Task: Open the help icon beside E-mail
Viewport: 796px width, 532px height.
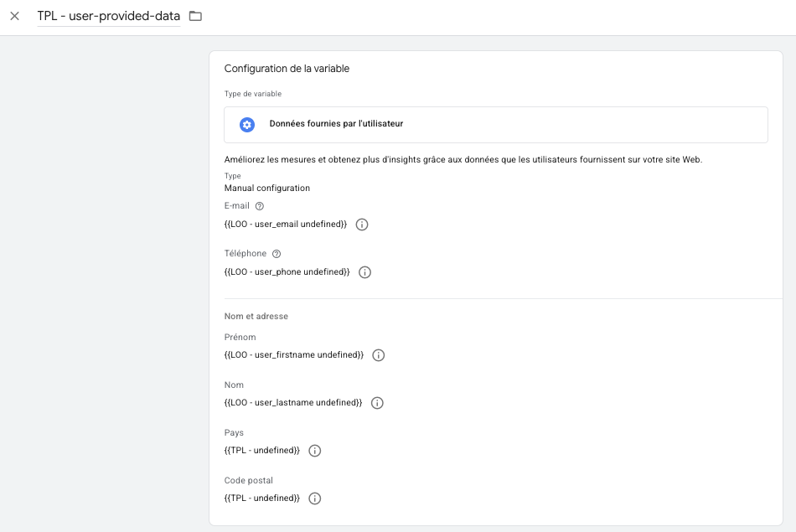Action: (260, 206)
